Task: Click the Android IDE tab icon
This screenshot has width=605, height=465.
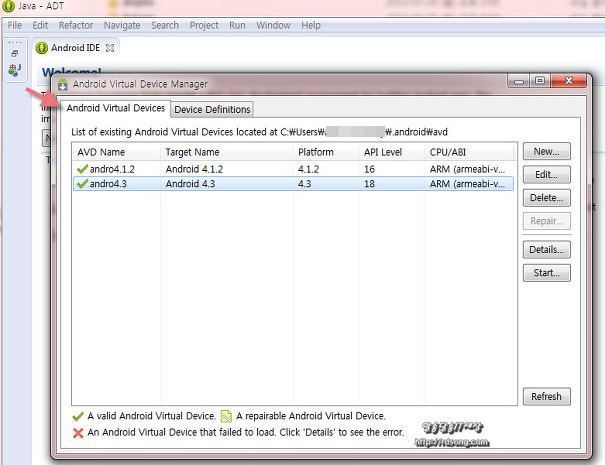Action: coord(42,48)
